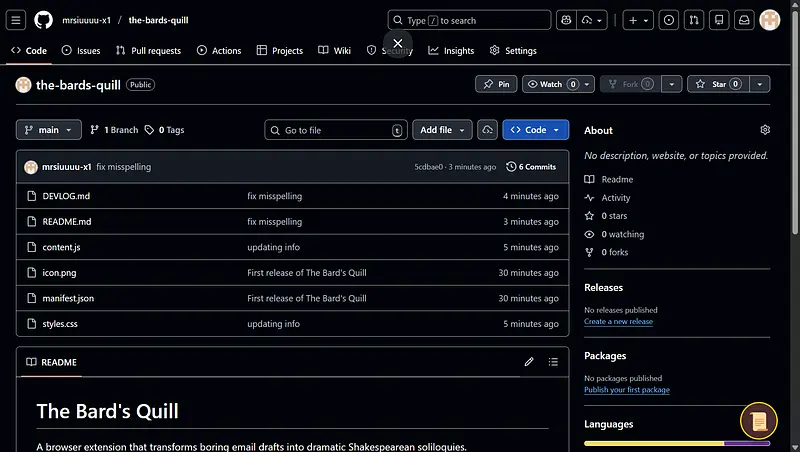Screen dimensions: 800x452
Task: Edit README with the pencil icon
Action: point(529,362)
